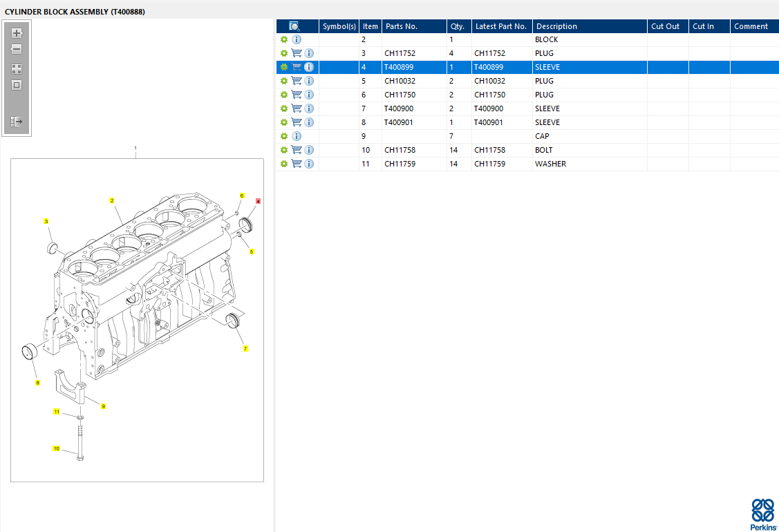Select callout 3 on the diagram

(x=46, y=222)
